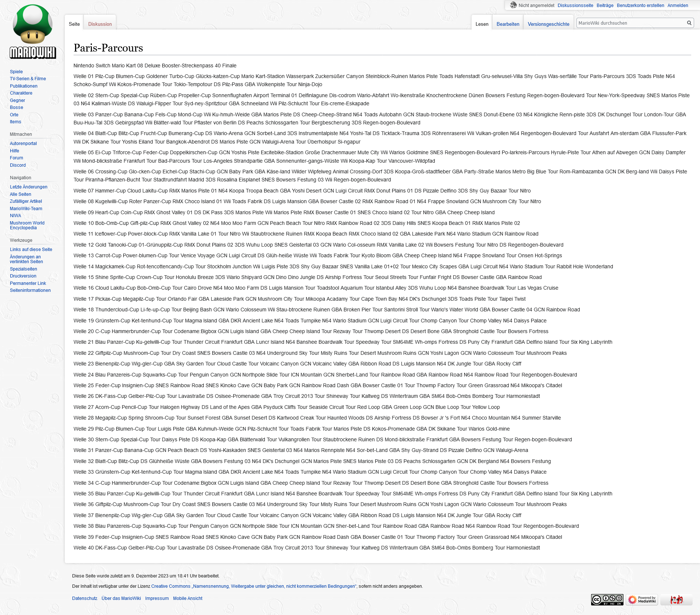Open the Creative Commons license text link
The height and width of the screenshot is (615, 700).
point(254,586)
